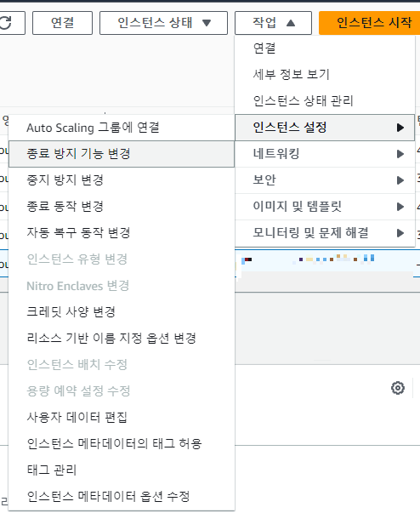Collapse the 작업 dropdown menu

(273, 23)
